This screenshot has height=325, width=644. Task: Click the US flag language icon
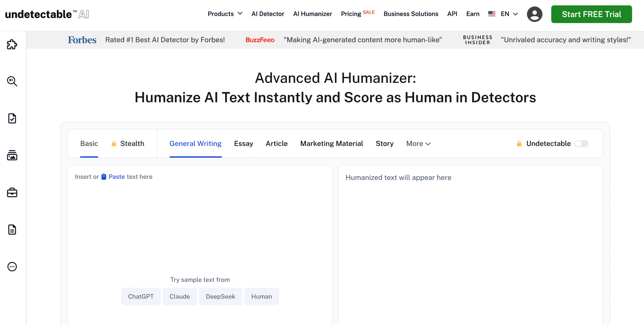(x=492, y=14)
